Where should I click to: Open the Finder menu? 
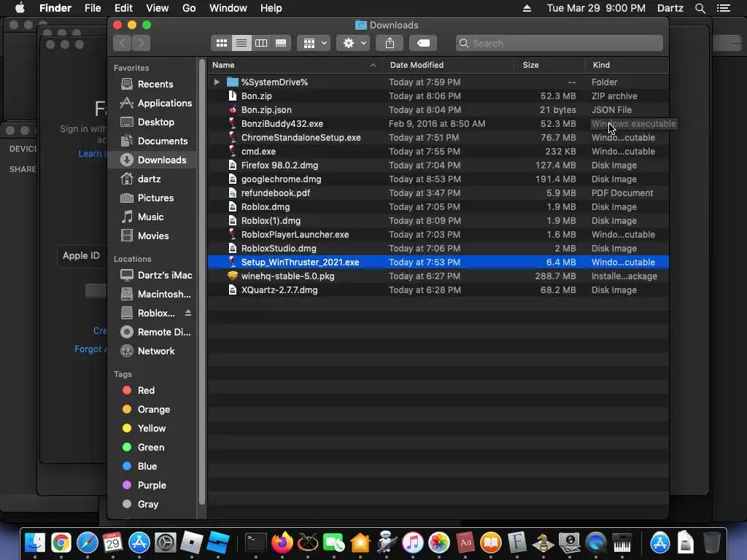[55, 8]
